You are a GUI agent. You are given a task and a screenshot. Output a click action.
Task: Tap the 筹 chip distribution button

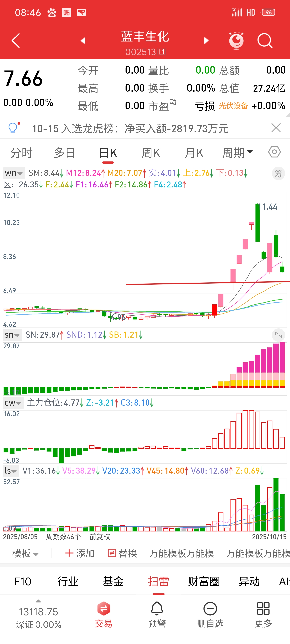tap(278, 173)
